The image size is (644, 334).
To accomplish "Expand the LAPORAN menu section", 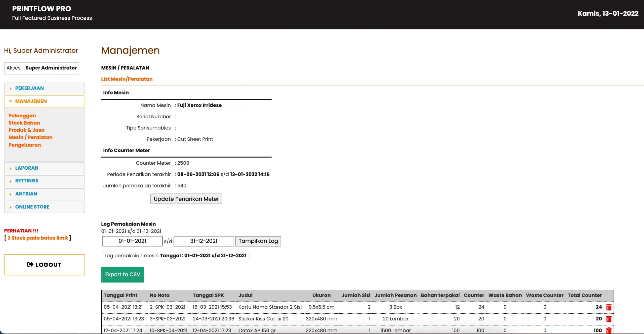I will (44, 168).
